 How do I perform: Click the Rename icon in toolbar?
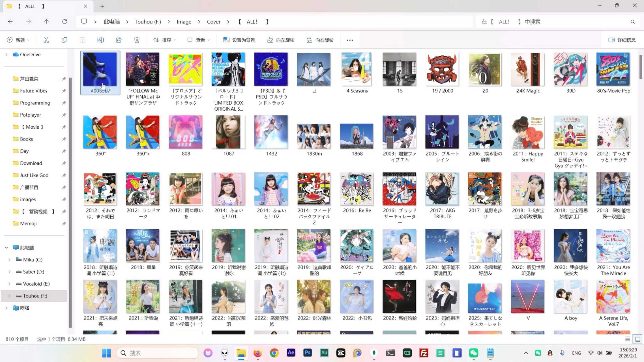[x=100, y=40]
